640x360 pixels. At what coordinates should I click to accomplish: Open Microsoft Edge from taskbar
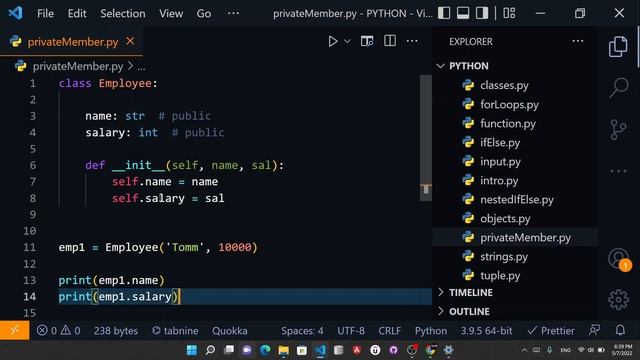coord(265,350)
